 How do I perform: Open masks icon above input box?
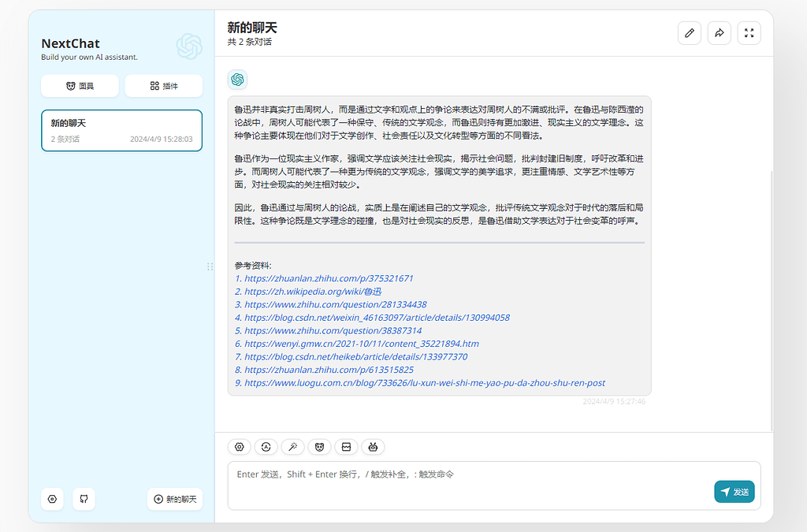[320, 447]
